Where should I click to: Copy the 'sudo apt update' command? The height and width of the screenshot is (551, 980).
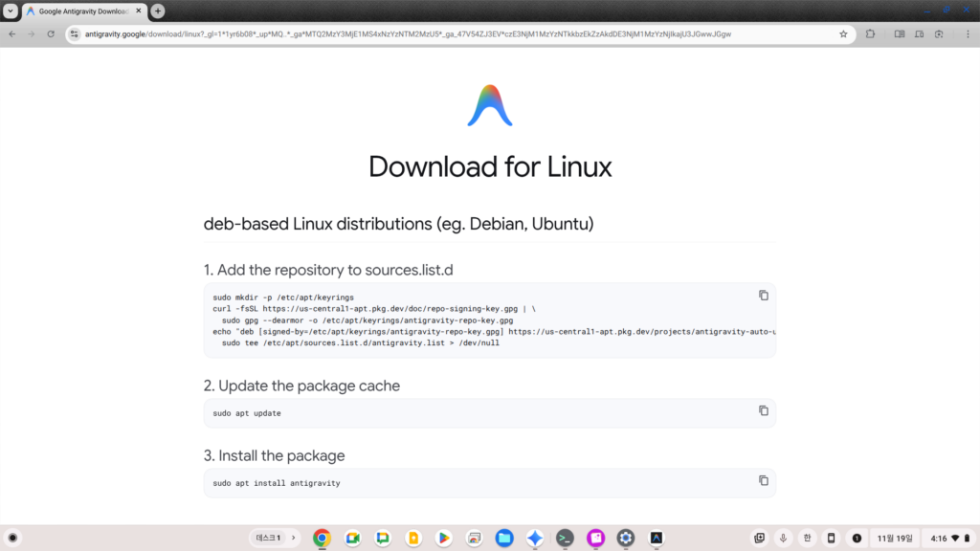click(763, 410)
